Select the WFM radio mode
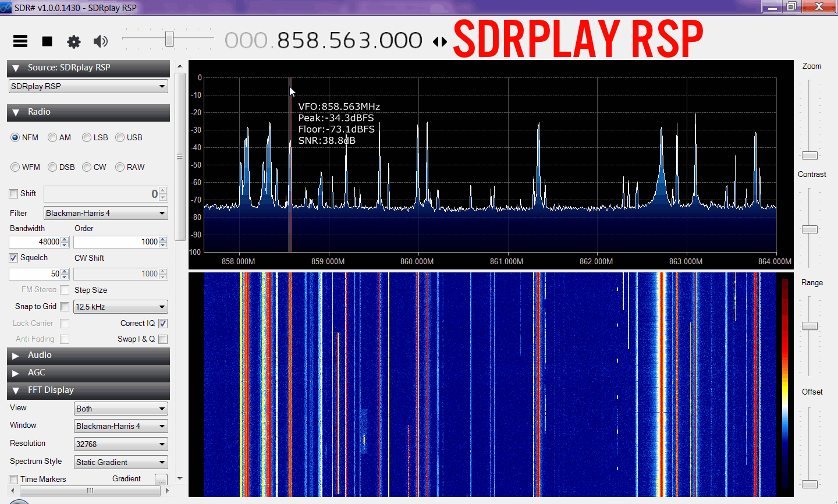This screenshot has height=504, width=838. 16,168
